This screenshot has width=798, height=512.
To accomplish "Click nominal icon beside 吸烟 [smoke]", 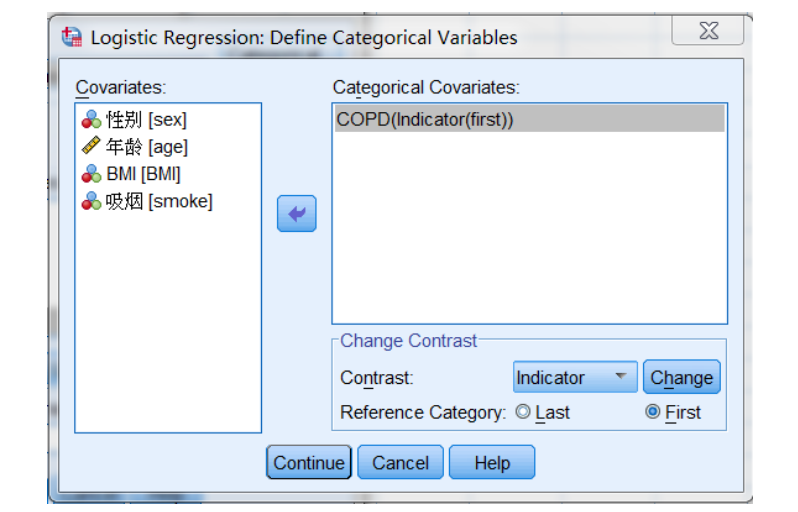I will coord(92,201).
